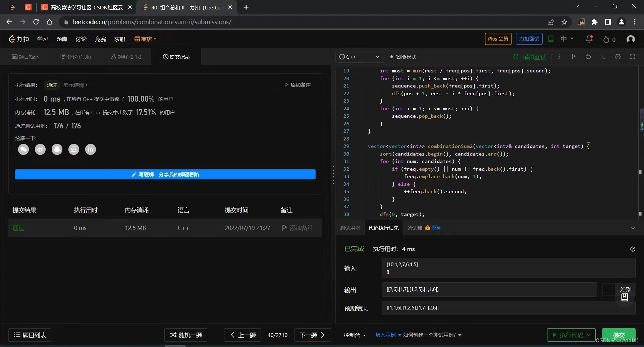Toggle 智能模式 smart mode
This screenshot has width=644, height=347.
pos(403,57)
